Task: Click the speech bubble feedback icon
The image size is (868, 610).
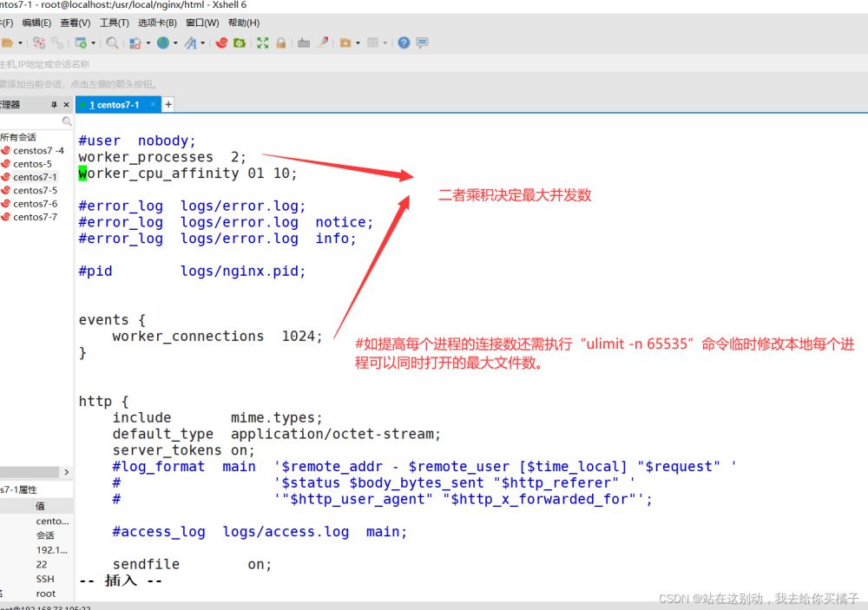Action: point(422,43)
